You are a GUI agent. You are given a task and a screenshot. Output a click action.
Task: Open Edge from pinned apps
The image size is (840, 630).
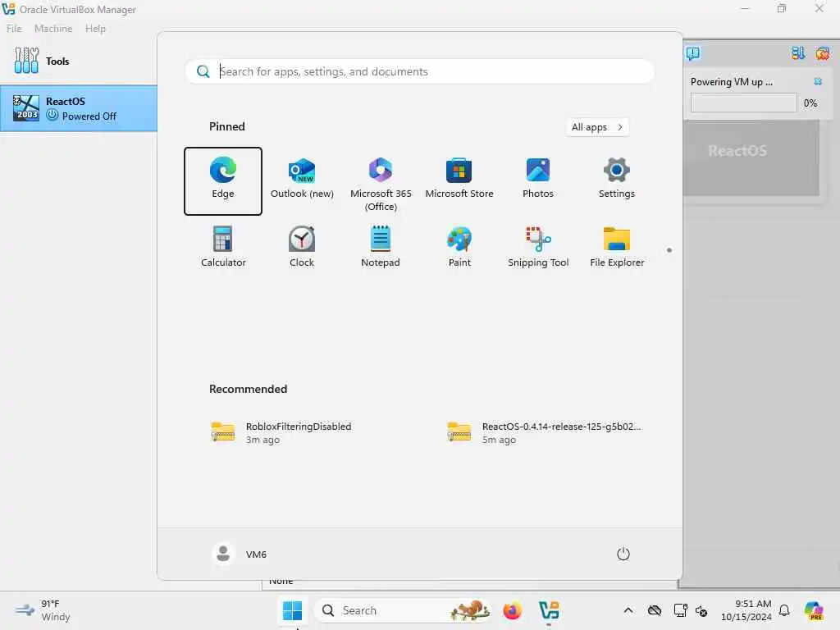click(x=223, y=180)
